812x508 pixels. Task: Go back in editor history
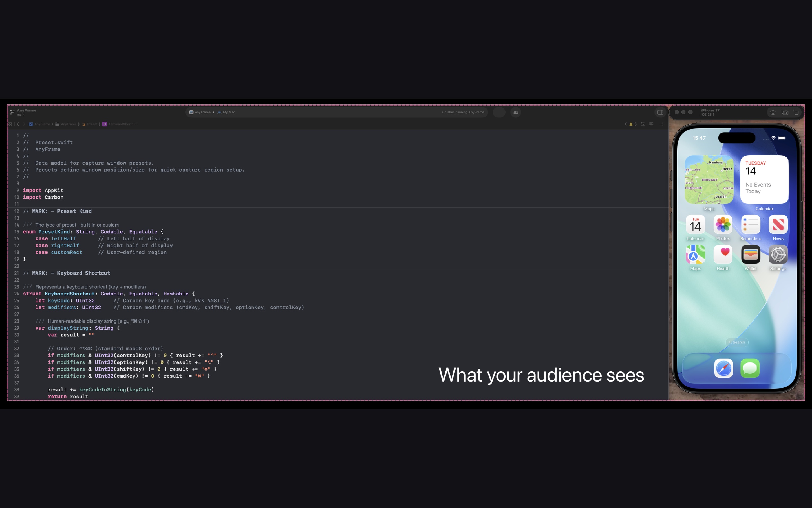click(x=18, y=124)
